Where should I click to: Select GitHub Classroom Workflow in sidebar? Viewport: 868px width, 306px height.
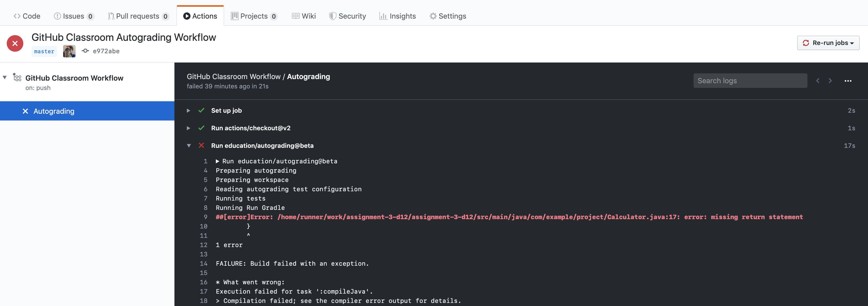pos(75,78)
